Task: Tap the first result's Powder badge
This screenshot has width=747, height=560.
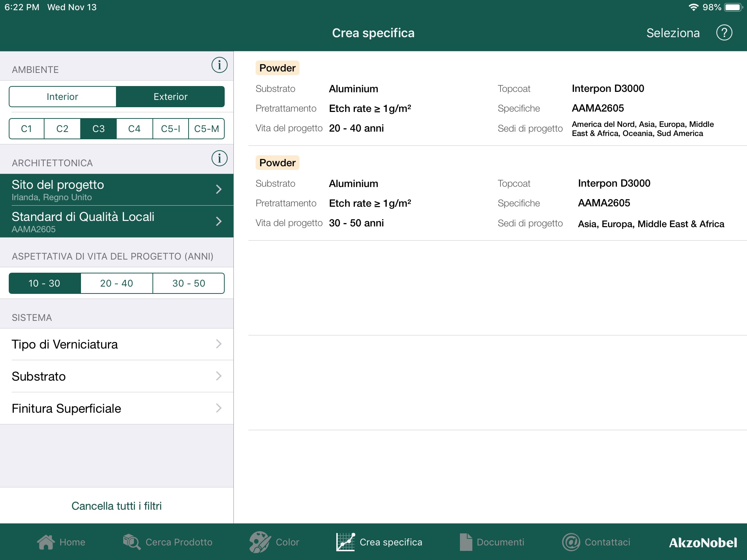Action: (x=277, y=68)
